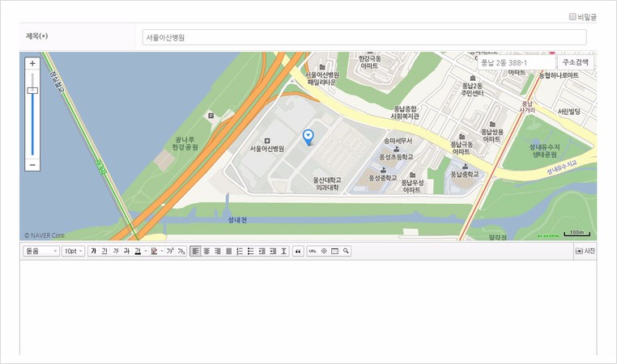Screen dimensions: 617x364
Task: Insert a bulleted list
Action: [251, 252]
